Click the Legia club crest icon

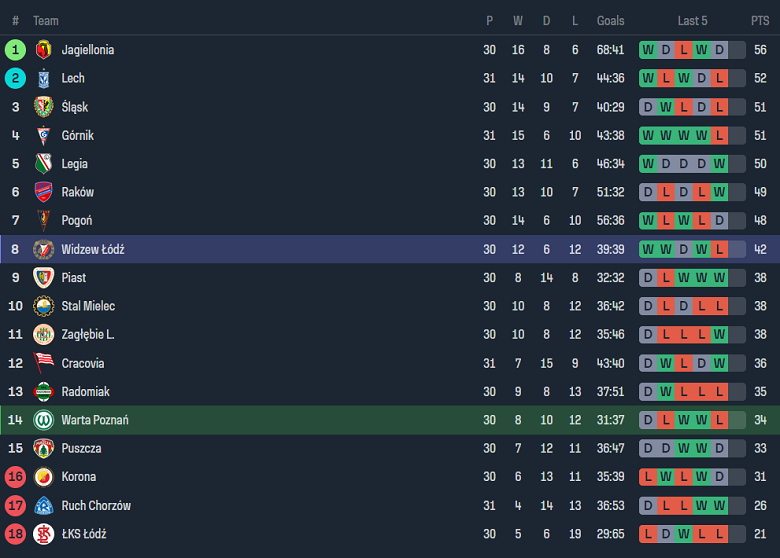pos(43,164)
